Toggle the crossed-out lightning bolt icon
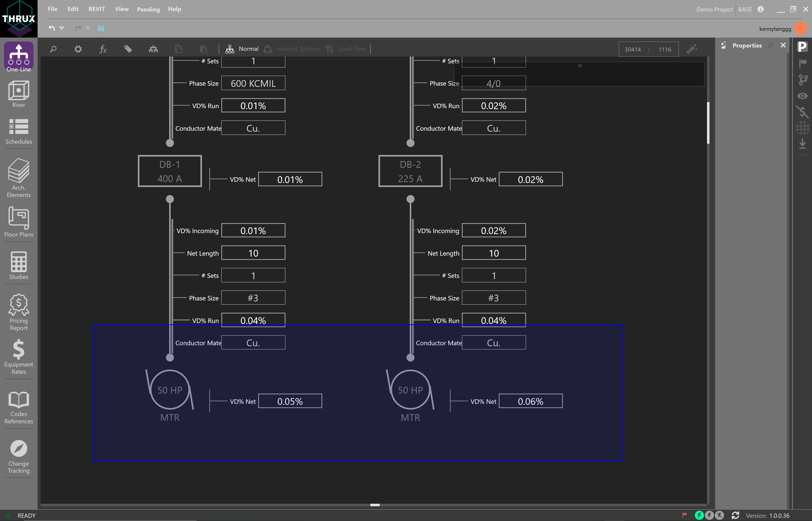Viewport: 812px width, 521px height. (x=720, y=515)
